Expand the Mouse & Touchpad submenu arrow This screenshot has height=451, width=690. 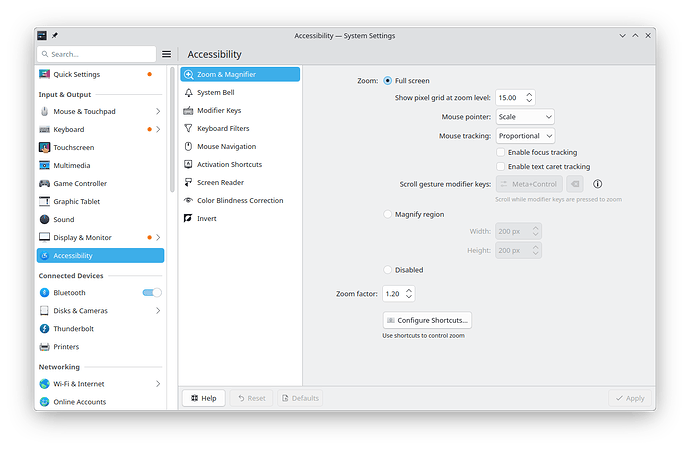pos(158,111)
